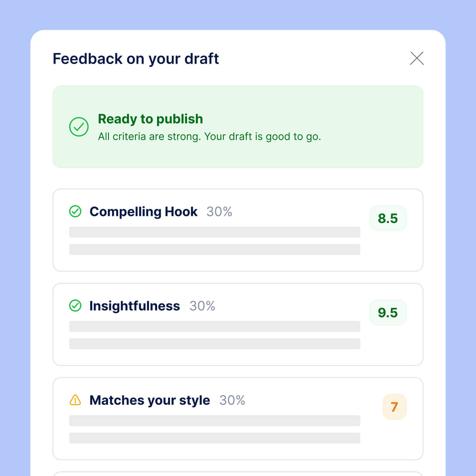The image size is (476, 476).
Task: Click the green check icon in the Ready to publish banner
Action: [x=79, y=127]
